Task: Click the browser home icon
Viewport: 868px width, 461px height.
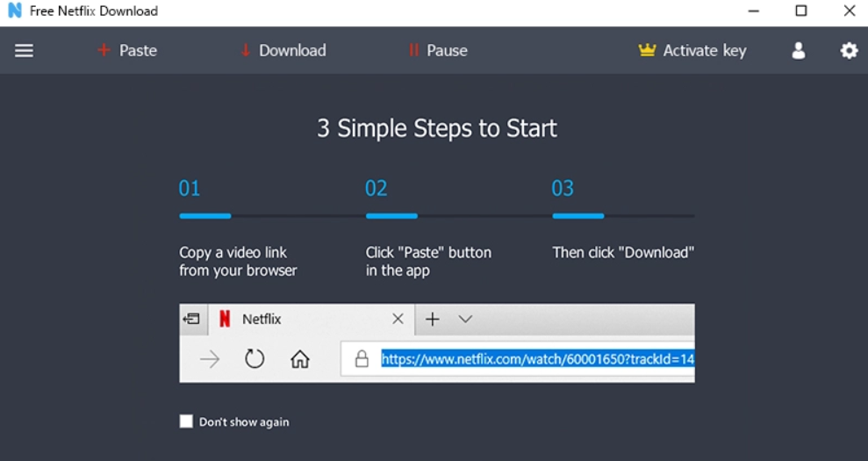Action: (300, 358)
